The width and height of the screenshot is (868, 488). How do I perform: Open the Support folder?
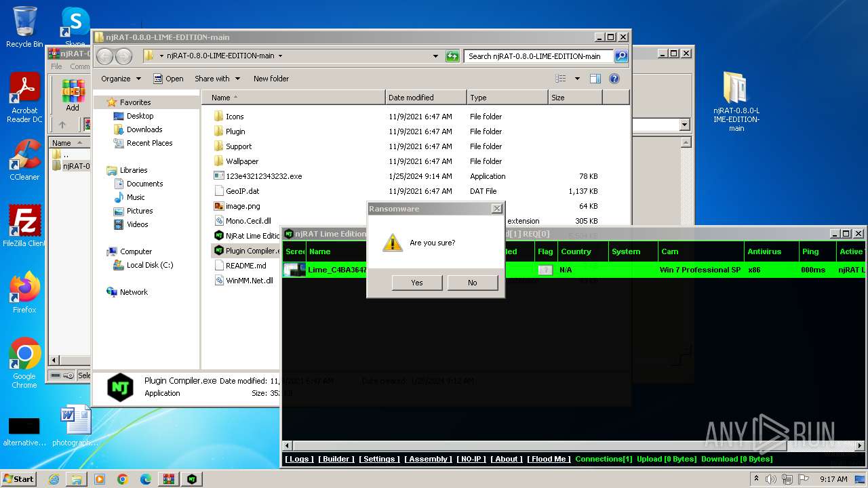pos(239,146)
